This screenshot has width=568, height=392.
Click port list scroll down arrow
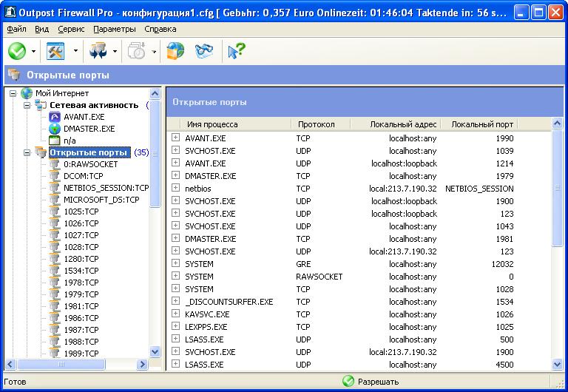tap(557, 365)
